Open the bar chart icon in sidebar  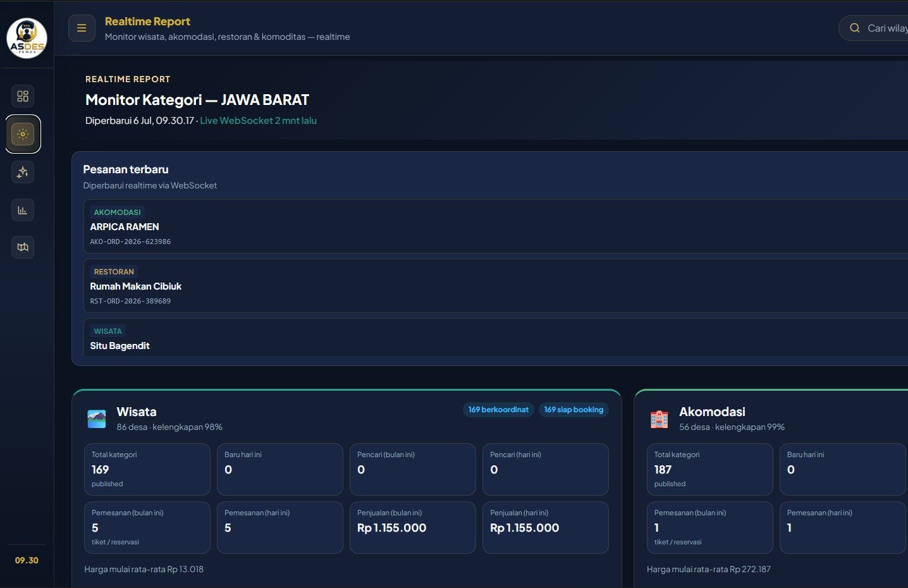point(23,210)
